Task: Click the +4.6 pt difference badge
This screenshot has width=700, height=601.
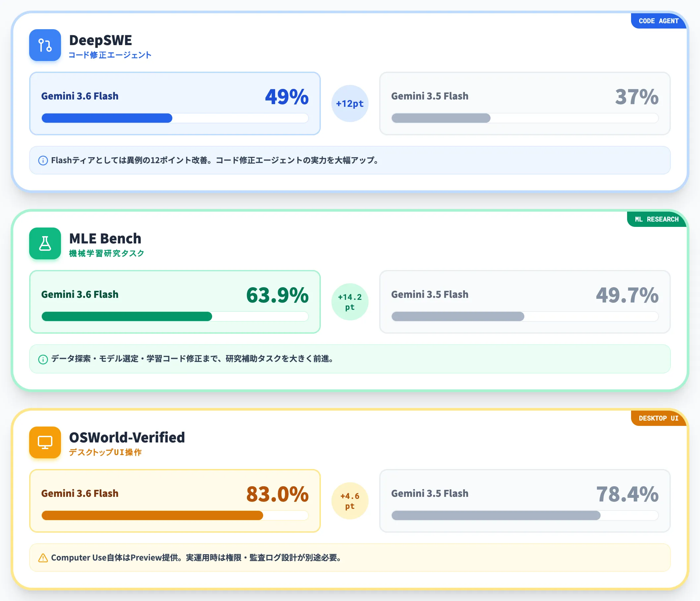Action: [350, 501]
